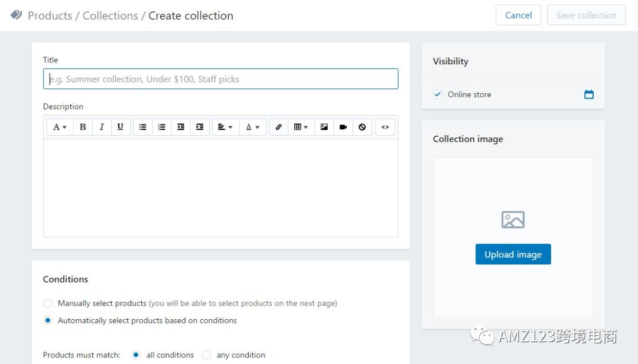Open the calendar to schedule online store visibility
Image resolution: width=638 pixels, height=364 pixels.
click(589, 94)
